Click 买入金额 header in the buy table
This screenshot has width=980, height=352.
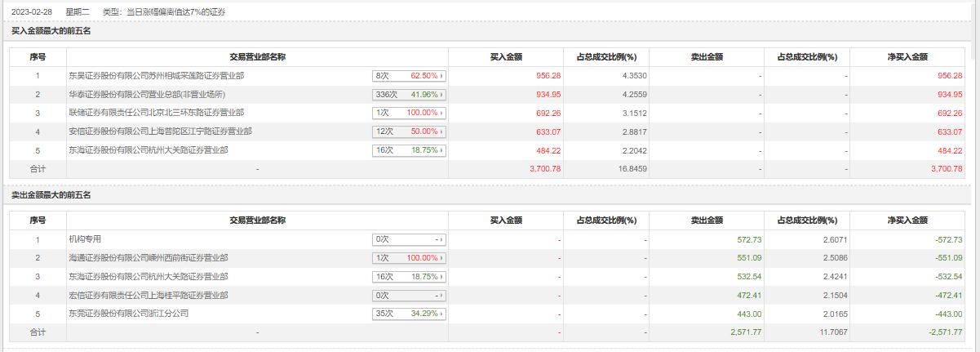click(x=506, y=57)
